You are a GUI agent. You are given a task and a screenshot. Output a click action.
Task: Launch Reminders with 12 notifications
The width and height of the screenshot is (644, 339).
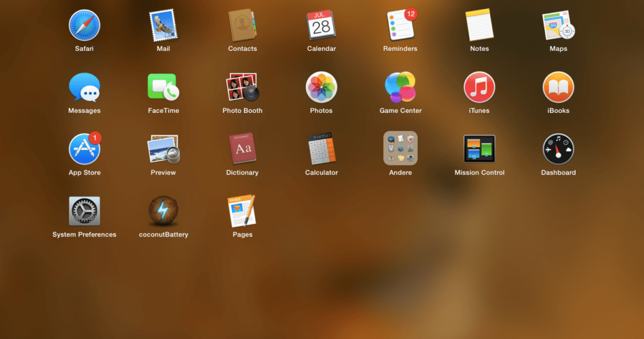[x=400, y=25]
